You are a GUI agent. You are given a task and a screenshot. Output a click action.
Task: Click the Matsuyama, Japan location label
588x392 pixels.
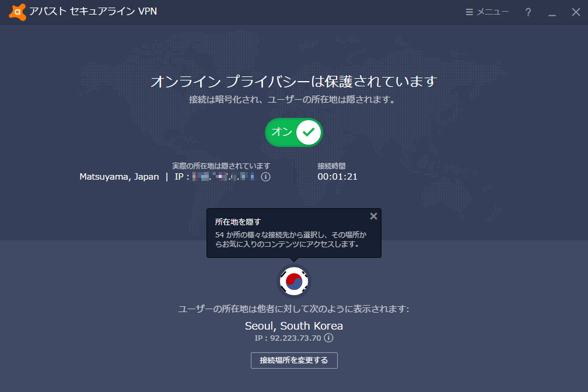[119, 176]
